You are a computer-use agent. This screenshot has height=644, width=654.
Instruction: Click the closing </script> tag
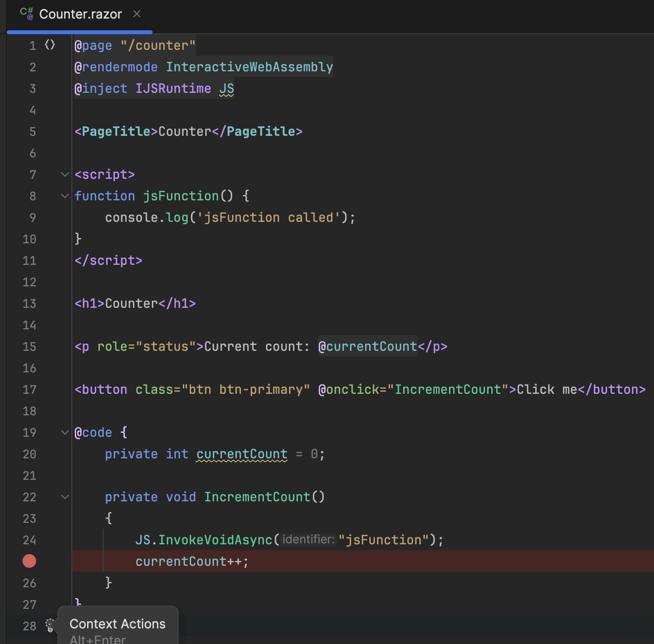[109, 260]
